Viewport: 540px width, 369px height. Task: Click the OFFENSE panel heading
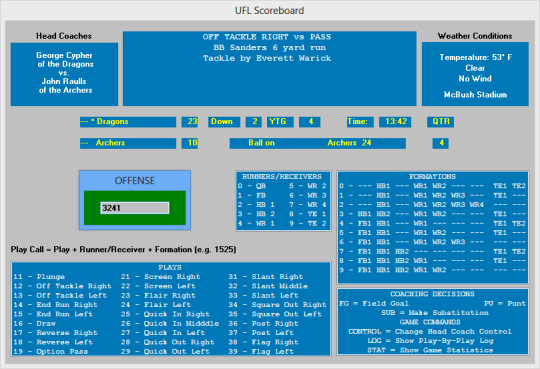tap(135, 181)
